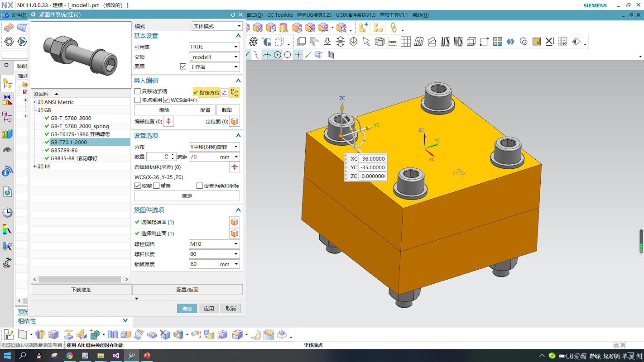This screenshot has height=362, width=644.
Task: Click the 取消 button
Action: pyautogui.click(x=231, y=309)
